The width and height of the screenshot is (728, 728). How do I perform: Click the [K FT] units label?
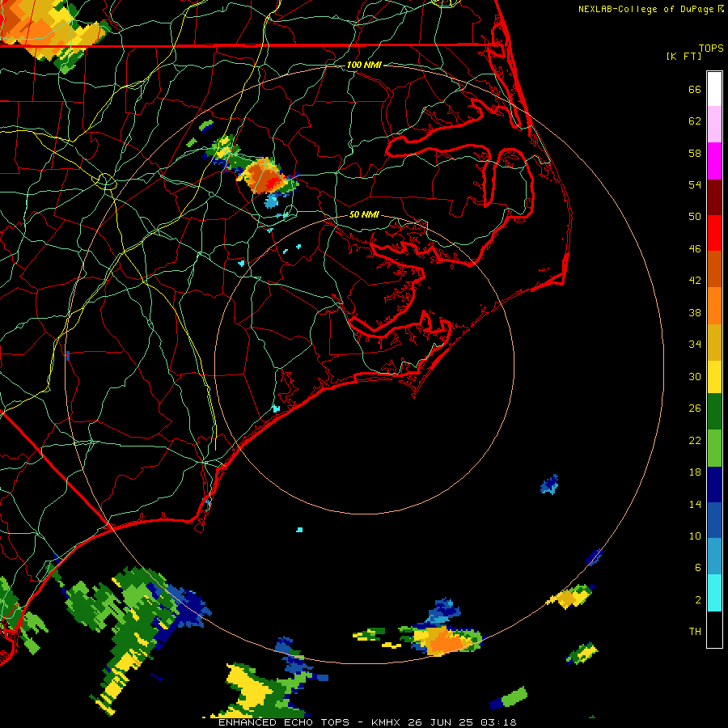684,56
